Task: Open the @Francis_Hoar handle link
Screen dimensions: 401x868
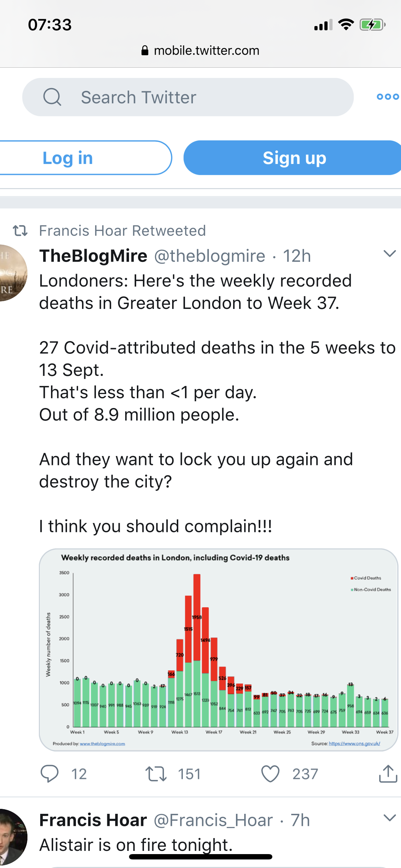Action: 213,820
